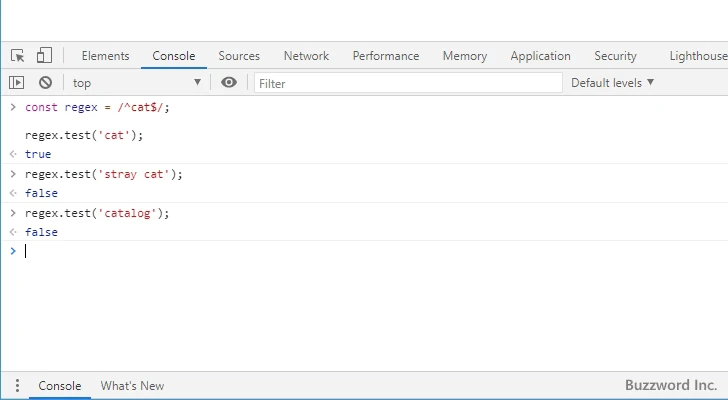Expand the Default levels dropdown
728x400 pixels.
[612, 83]
